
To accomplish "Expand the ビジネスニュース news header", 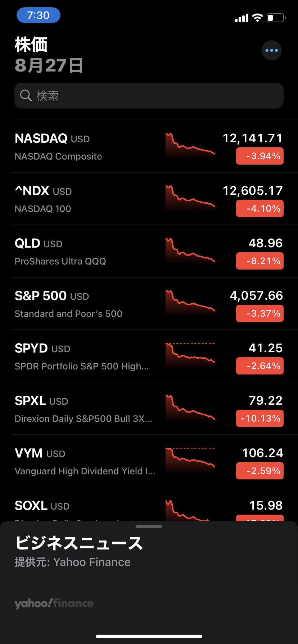I will tap(79, 543).
